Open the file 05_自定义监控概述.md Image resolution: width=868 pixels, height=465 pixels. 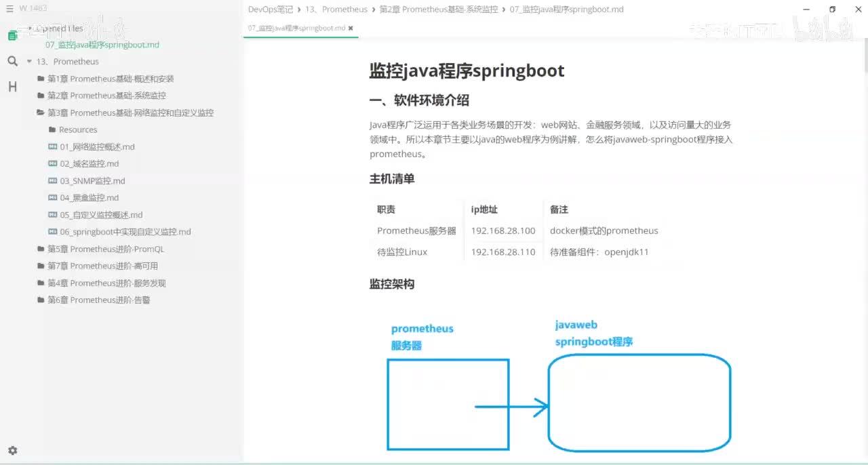(101, 215)
